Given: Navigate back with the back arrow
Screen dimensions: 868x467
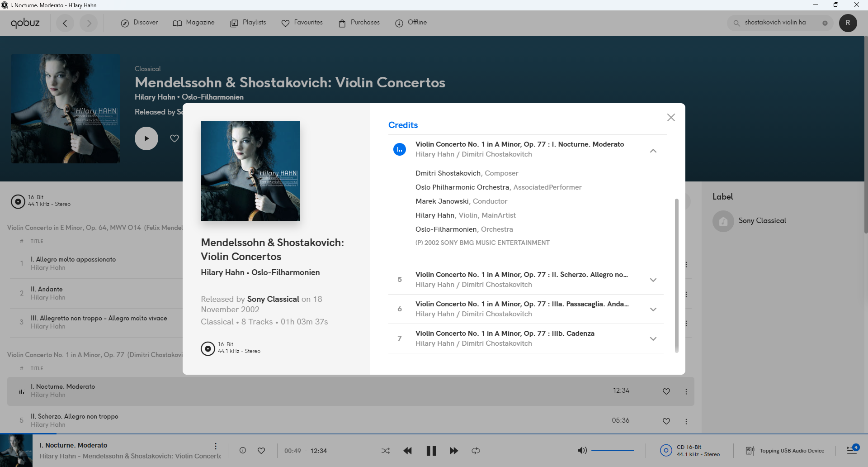Looking at the screenshot, I should pos(65,23).
